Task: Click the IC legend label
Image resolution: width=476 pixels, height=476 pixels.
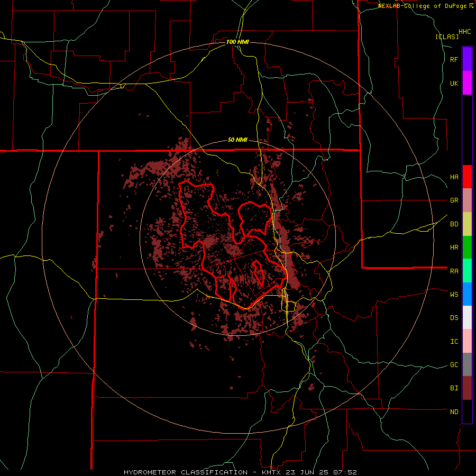Action: click(x=454, y=342)
